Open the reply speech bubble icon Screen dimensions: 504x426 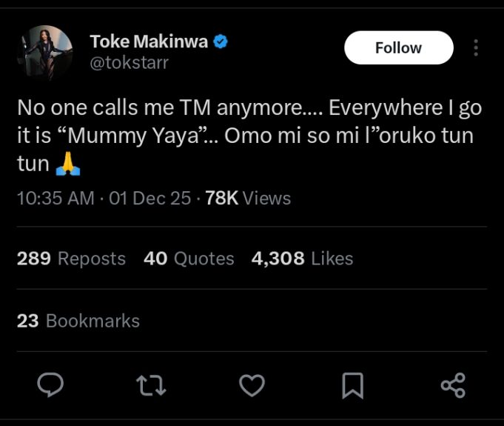click(x=50, y=385)
